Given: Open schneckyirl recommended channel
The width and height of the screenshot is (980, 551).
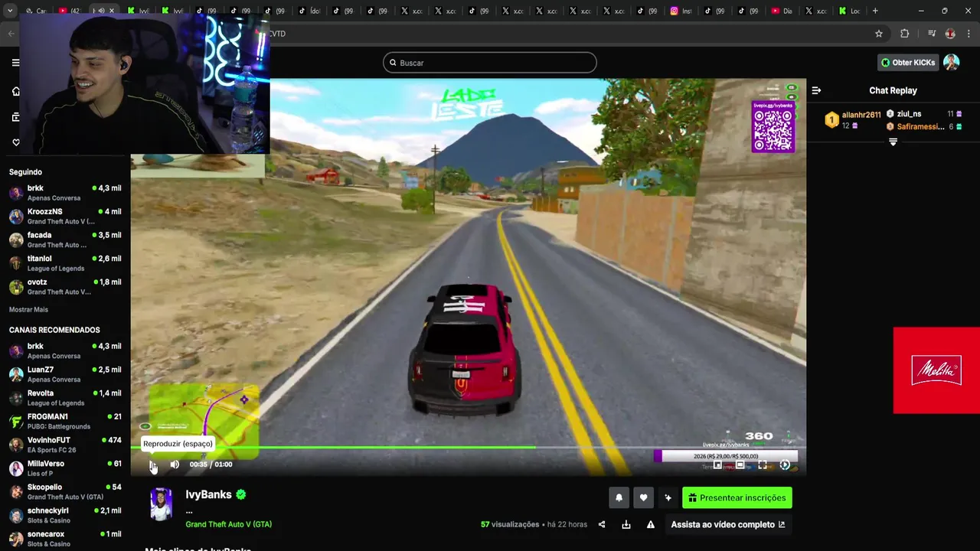Looking at the screenshot, I should point(65,515).
